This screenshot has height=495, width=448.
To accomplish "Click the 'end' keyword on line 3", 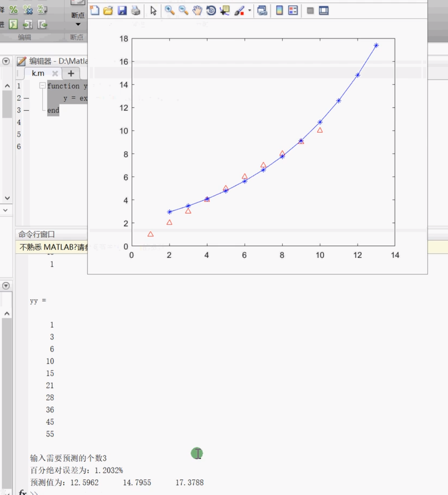I will pyautogui.click(x=53, y=110).
